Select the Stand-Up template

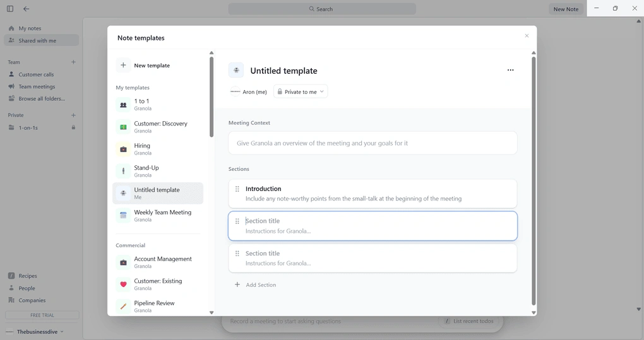pos(158,171)
